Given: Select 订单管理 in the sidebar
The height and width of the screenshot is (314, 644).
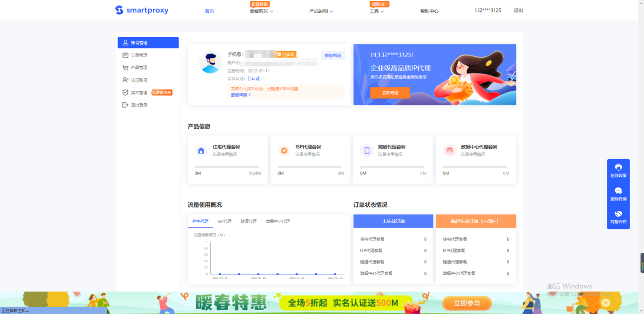Looking at the screenshot, I should [148, 55].
